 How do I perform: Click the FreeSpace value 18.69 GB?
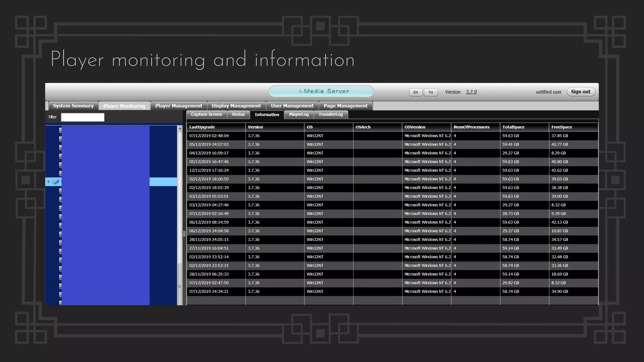click(x=559, y=274)
